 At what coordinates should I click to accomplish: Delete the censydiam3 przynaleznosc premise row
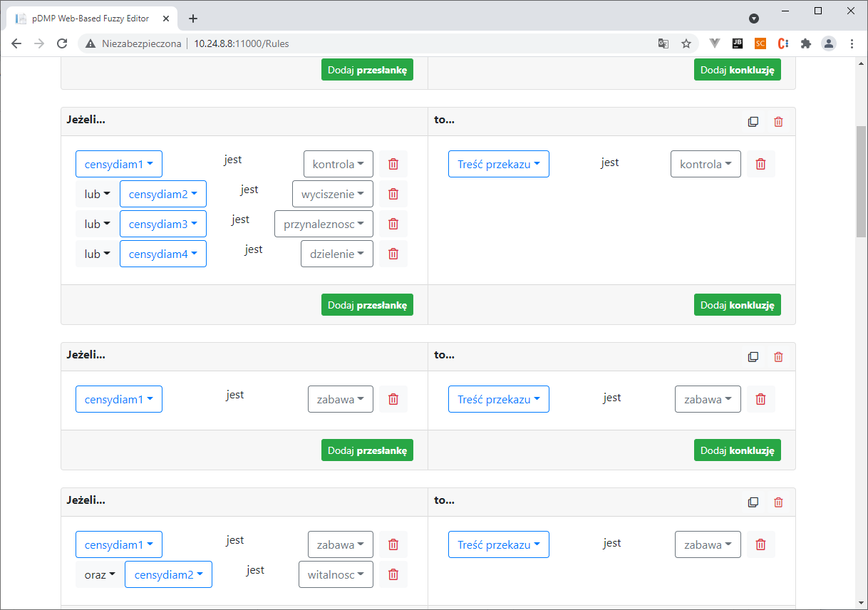[x=393, y=224]
